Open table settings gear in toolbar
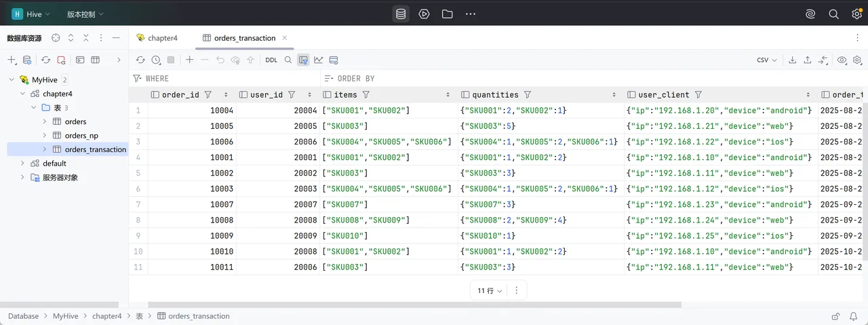This screenshot has height=325, width=868. [x=857, y=60]
